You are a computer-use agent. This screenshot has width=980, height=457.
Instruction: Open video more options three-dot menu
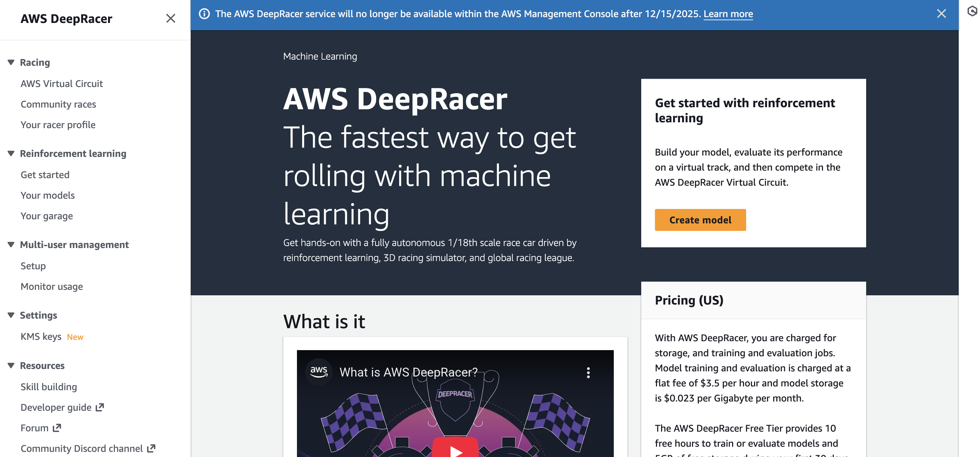click(x=588, y=373)
